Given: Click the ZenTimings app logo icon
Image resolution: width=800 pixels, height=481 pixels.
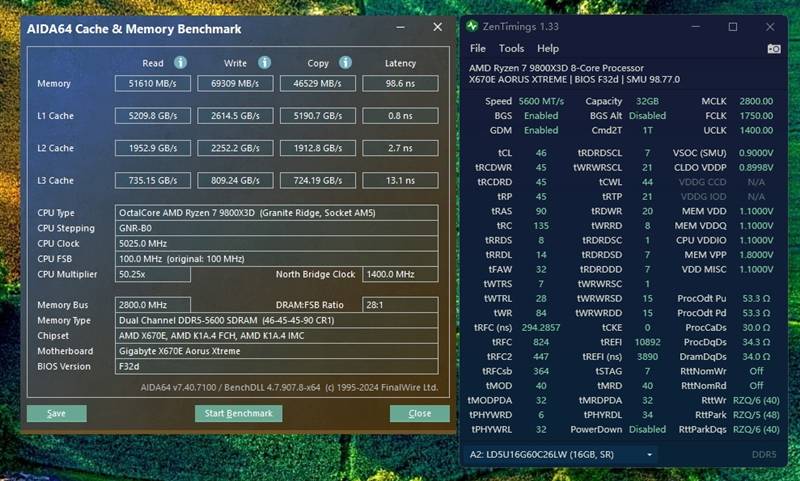Looking at the screenshot, I should click(472, 26).
